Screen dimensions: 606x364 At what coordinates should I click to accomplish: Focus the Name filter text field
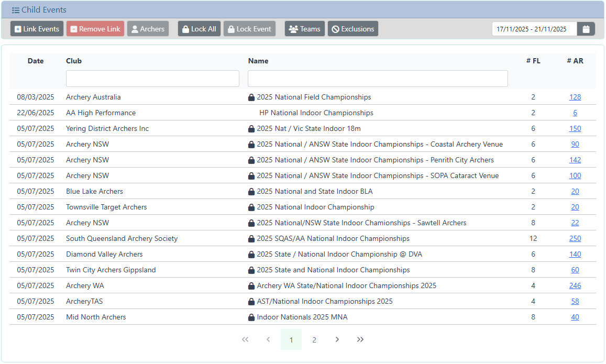378,79
